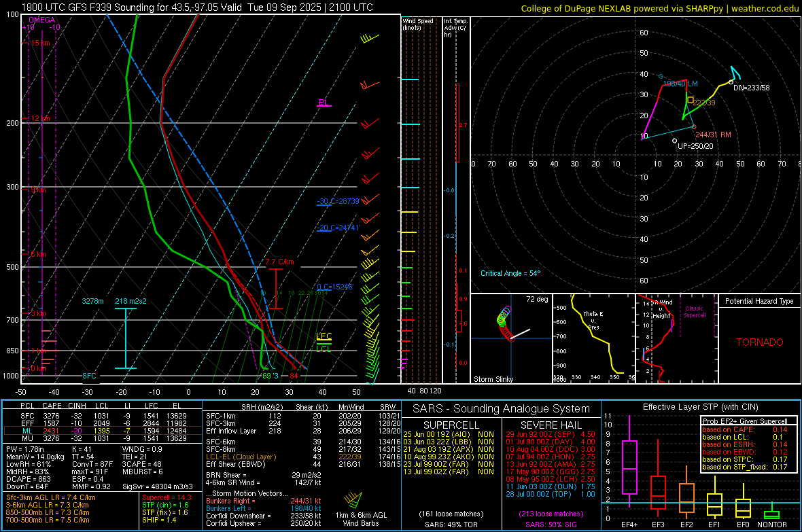This screenshot has height=532, width=802.
Task: Select the MU parcel row label
Action: [x=27, y=438]
